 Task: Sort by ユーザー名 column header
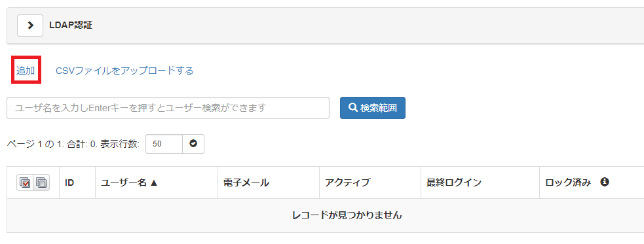coord(129,183)
